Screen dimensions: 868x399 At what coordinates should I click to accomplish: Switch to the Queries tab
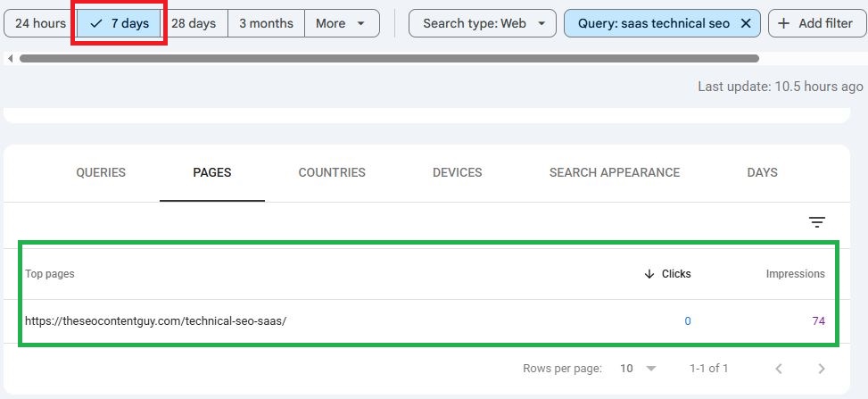(101, 172)
